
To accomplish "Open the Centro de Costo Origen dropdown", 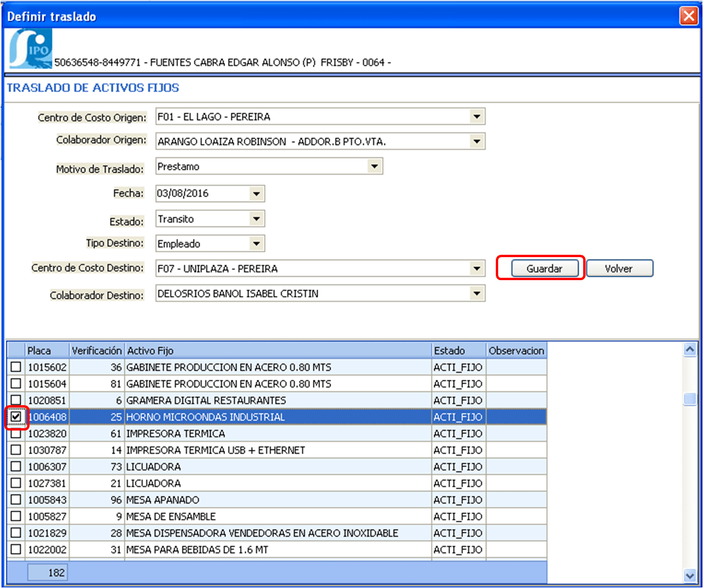I will pos(476,117).
